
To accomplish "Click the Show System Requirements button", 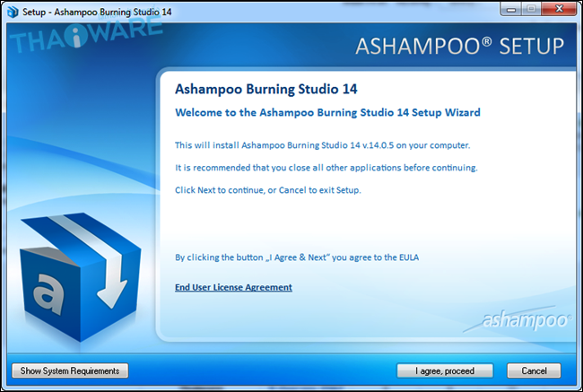I will coord(70,370).
